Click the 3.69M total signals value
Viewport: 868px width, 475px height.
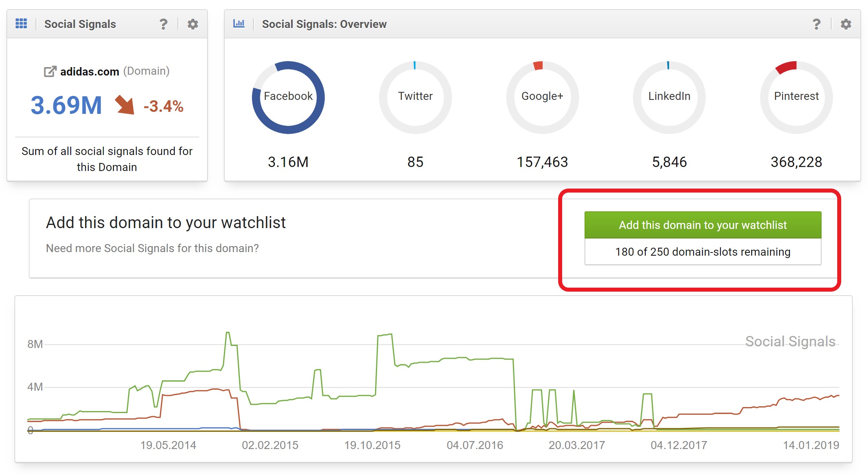66,105
